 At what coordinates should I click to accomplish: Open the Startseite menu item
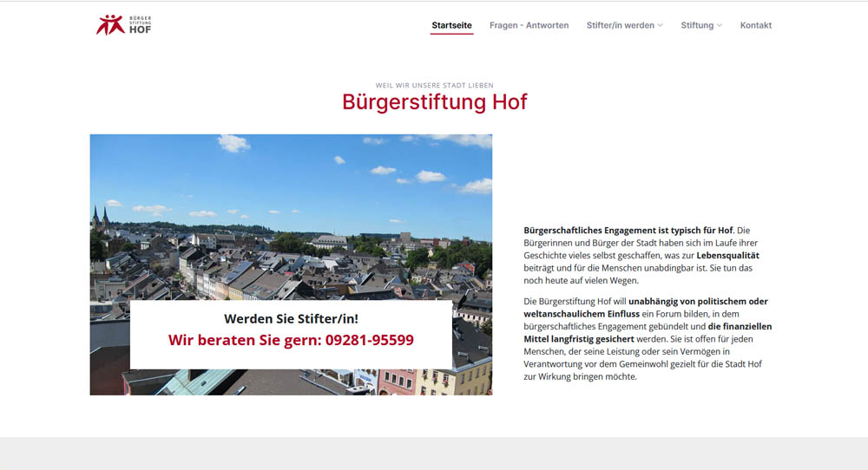click(x=451, y=25)
